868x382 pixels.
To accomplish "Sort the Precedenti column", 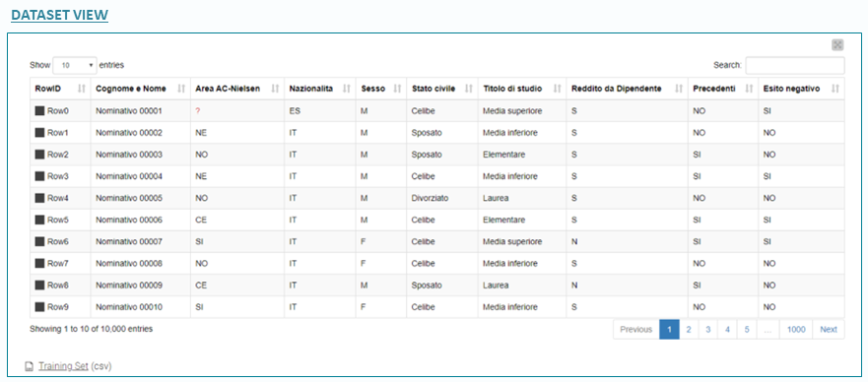I will point(750,89).
